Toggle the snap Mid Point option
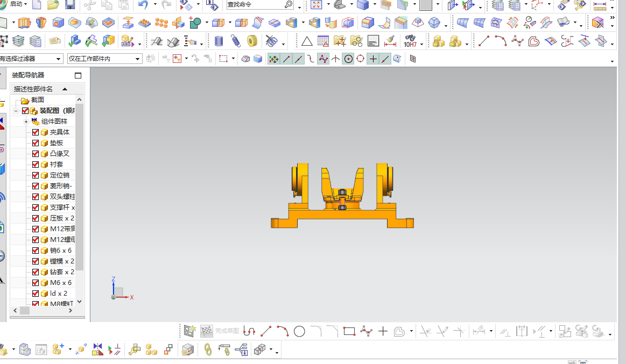This screenshot has height=364, width=626. 298,59
